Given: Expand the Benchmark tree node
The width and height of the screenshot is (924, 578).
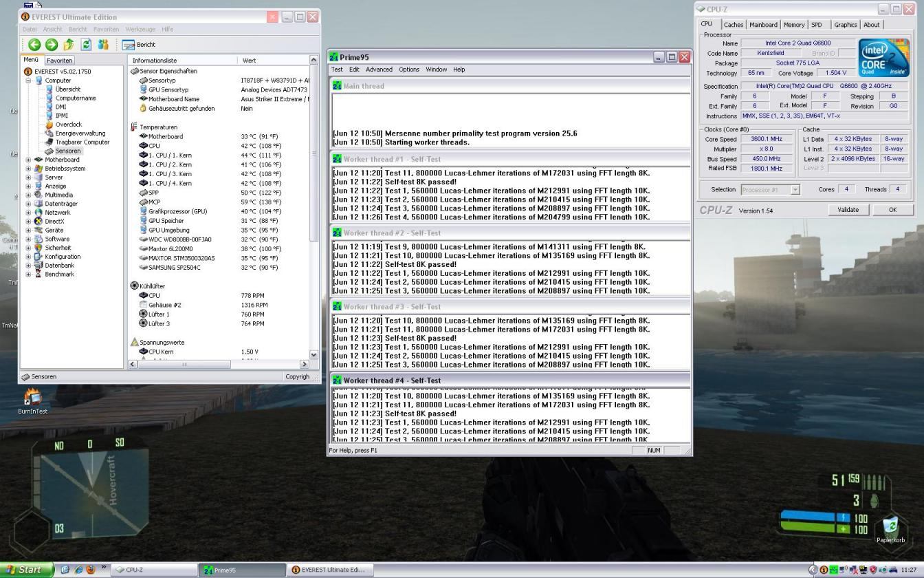Looking at the screenshot, I should (x=29, y=274).
